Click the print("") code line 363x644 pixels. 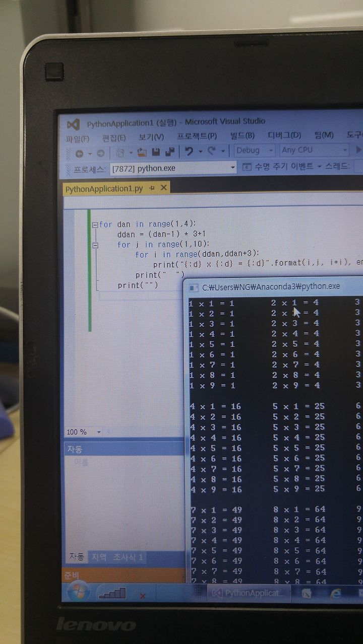[138, 285]
